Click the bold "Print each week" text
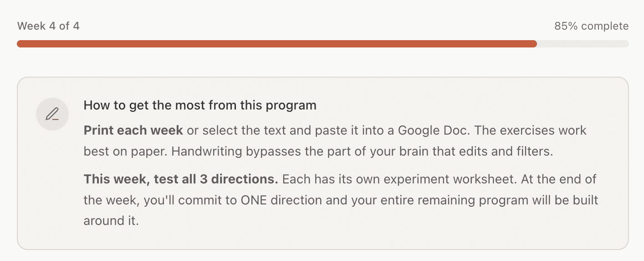Image resolution: width=644 pixels, height=261 pixels. pos(133,130)
